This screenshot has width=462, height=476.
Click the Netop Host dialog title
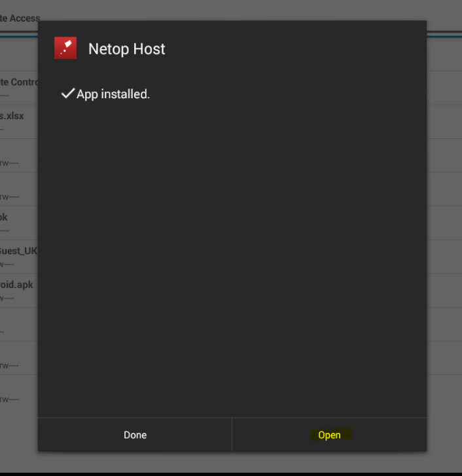tap(126, 49)
